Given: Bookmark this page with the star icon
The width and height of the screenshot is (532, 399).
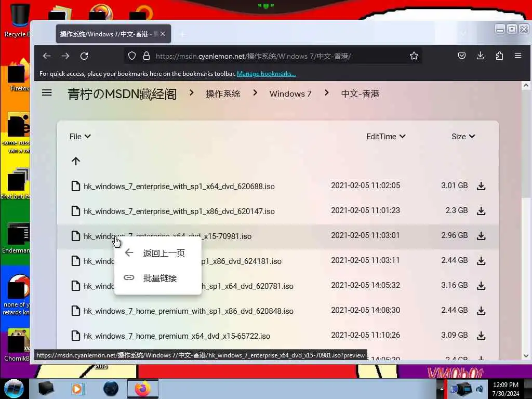Looking at the screenshot, I should [x=414, y=56].
